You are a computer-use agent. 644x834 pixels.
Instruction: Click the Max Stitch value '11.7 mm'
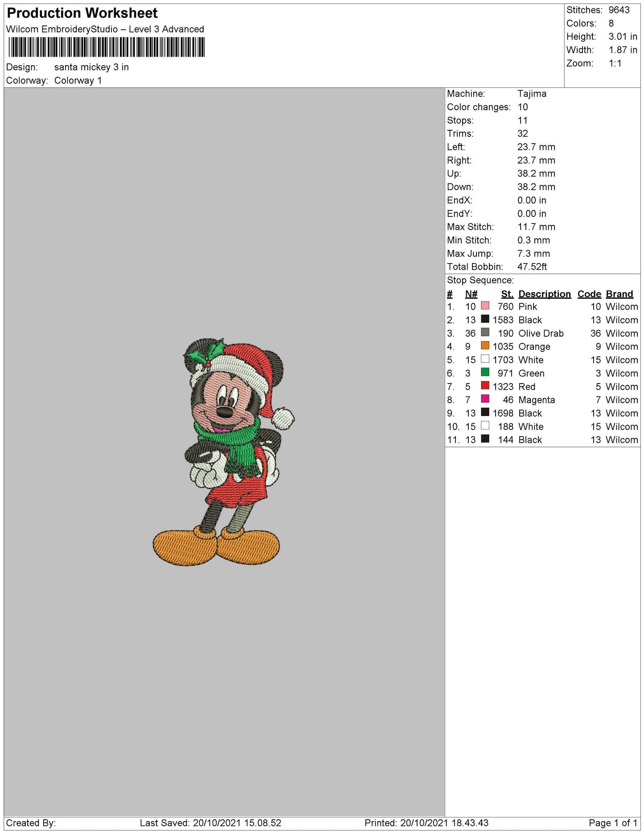[x=536, y=227]
